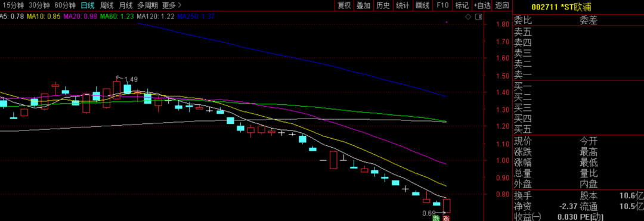Open the 历史 history button
Screen dimensions: 644x221
point(383,5)
